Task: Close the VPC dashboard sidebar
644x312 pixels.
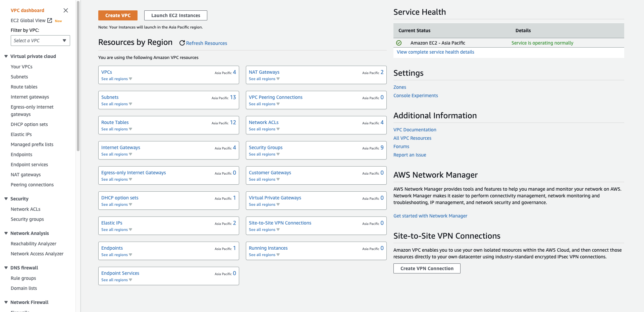Action: [66, 10]
